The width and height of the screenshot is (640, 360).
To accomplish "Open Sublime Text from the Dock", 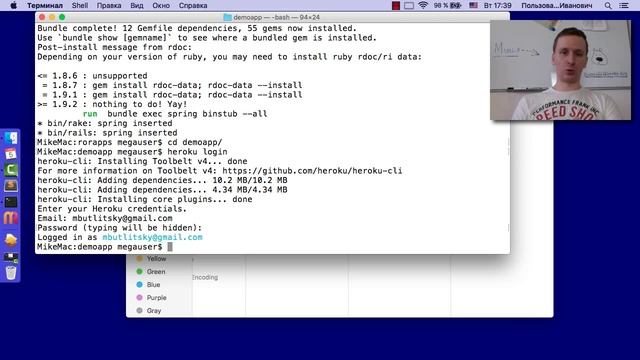I will coord(11,186).
